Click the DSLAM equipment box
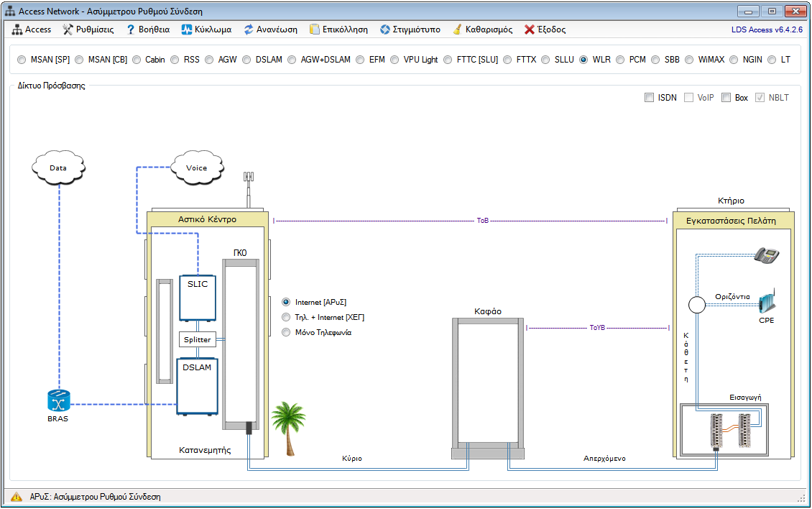 point(197,387)
